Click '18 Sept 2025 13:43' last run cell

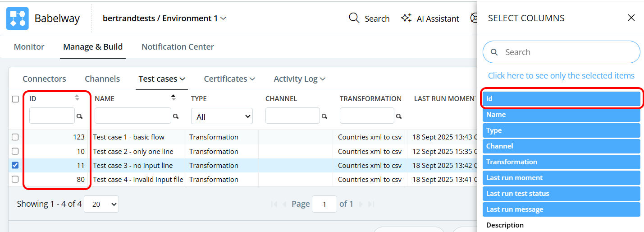pyautogui.click(x=442, y=137)
